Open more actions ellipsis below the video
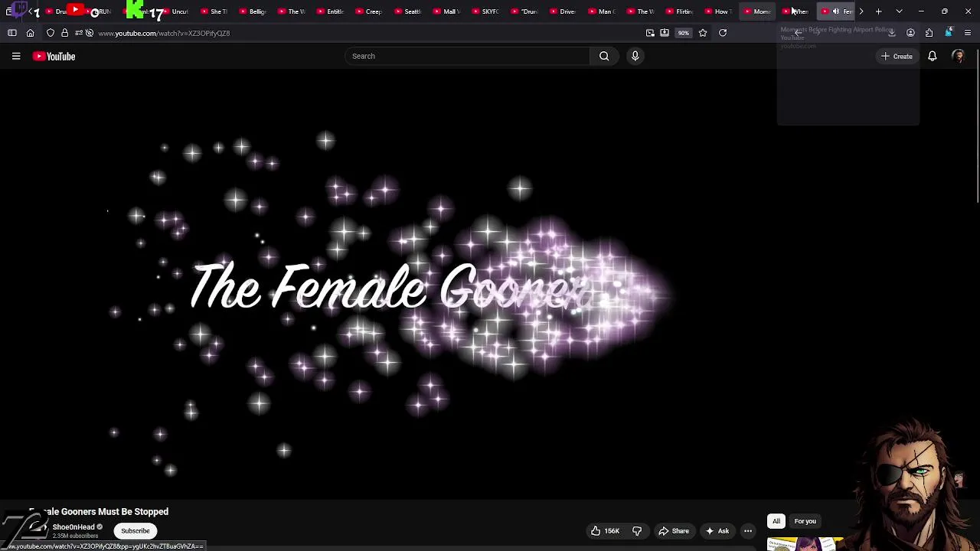 [748, 531]
